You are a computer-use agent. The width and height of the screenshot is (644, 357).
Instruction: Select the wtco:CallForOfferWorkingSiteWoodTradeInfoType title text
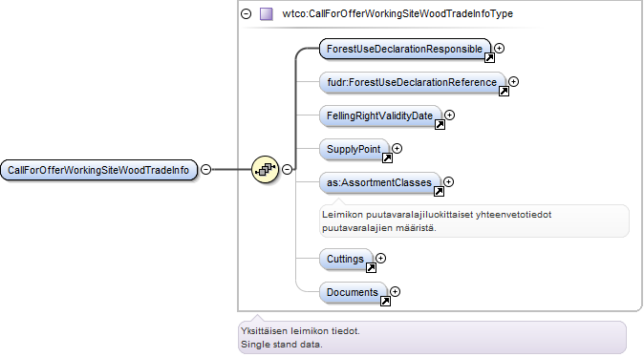click(x=397, y=14)
